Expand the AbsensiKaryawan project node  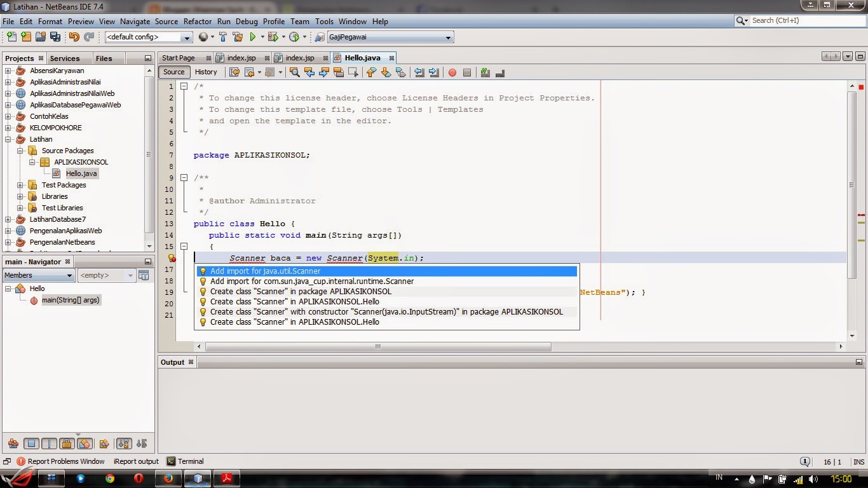click(8, 71)
